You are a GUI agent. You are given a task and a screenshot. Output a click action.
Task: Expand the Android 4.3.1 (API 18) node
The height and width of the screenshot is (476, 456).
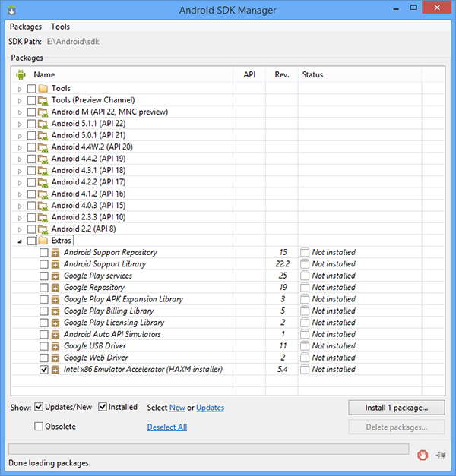[20, 172]
